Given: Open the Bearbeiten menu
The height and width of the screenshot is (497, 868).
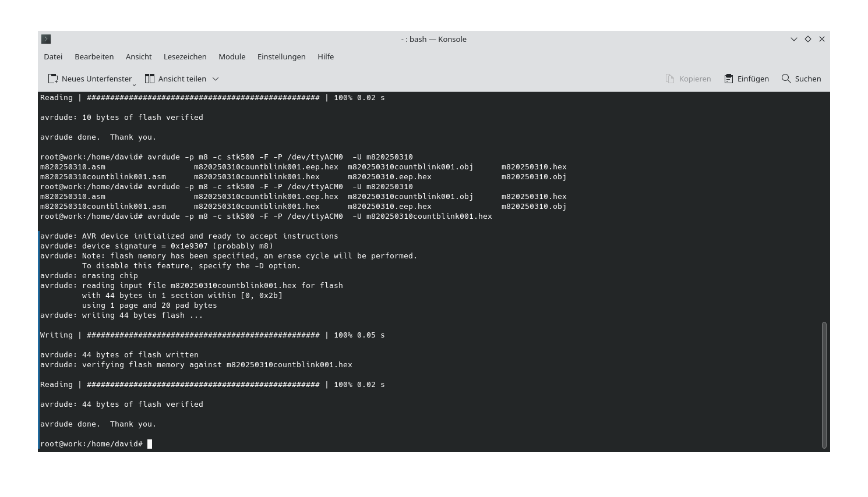Looking at the screenshot, I should point(94,56).
